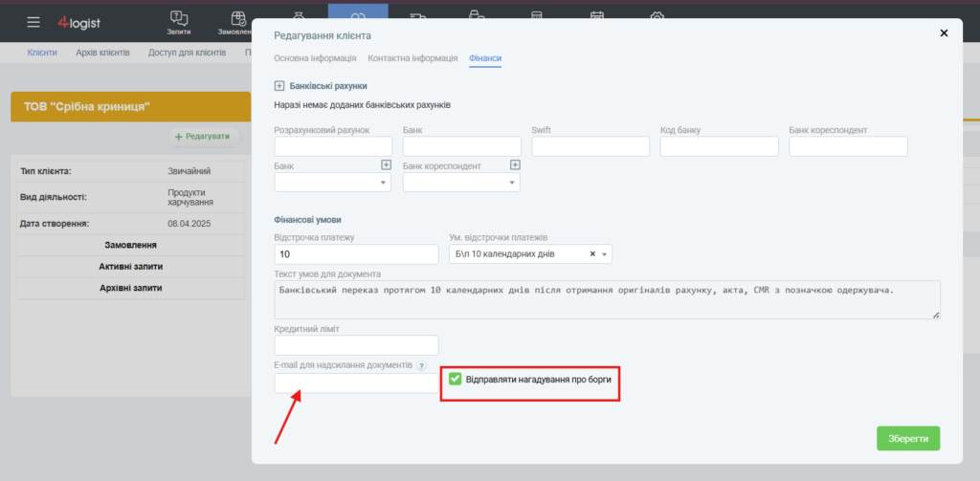Click the Редагувати button

tap(205, 136)
